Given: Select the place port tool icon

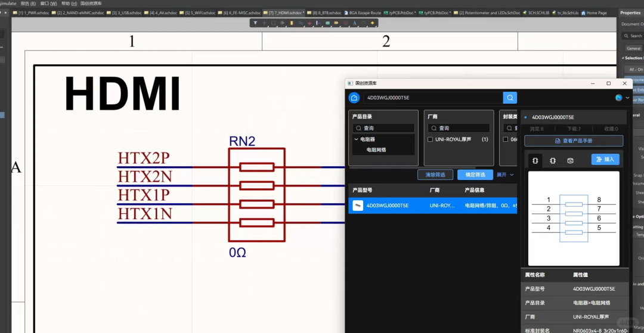Looking at the screenshot, I should coord(336,23).
